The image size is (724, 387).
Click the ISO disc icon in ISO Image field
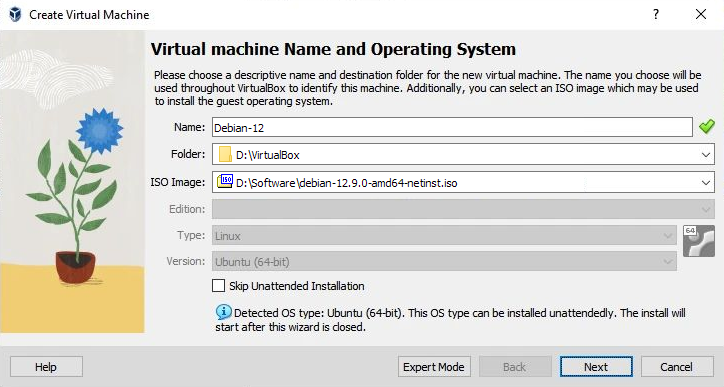[x=225, y=181]
